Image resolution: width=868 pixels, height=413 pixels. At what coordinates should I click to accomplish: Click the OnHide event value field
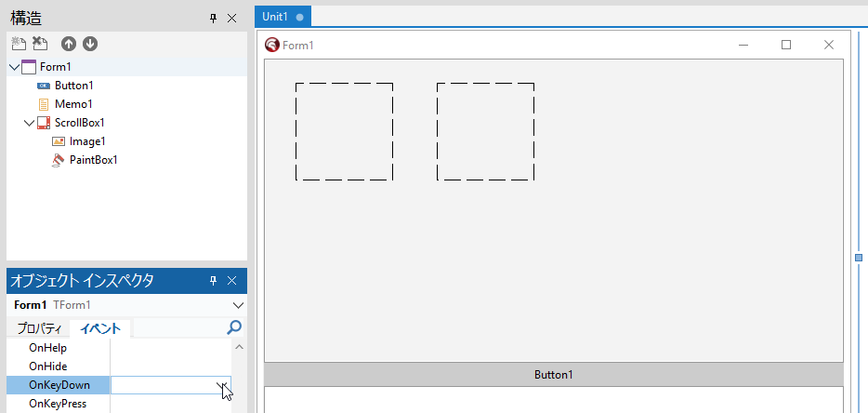pyautogui.click(x=170, y=366)
